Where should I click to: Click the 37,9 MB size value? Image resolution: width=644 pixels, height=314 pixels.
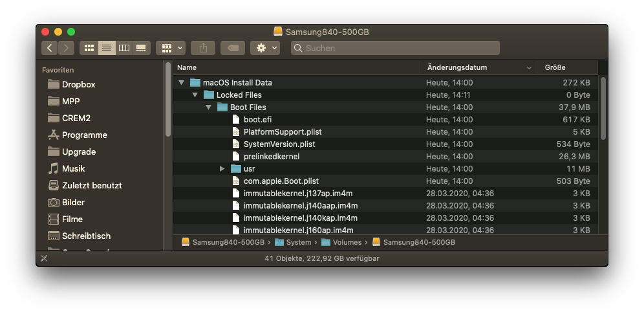(574, 107)
